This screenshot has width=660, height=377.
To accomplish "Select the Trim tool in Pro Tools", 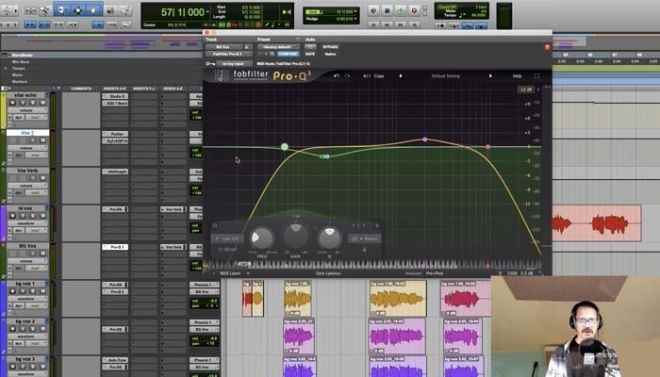I will [61, 11].
